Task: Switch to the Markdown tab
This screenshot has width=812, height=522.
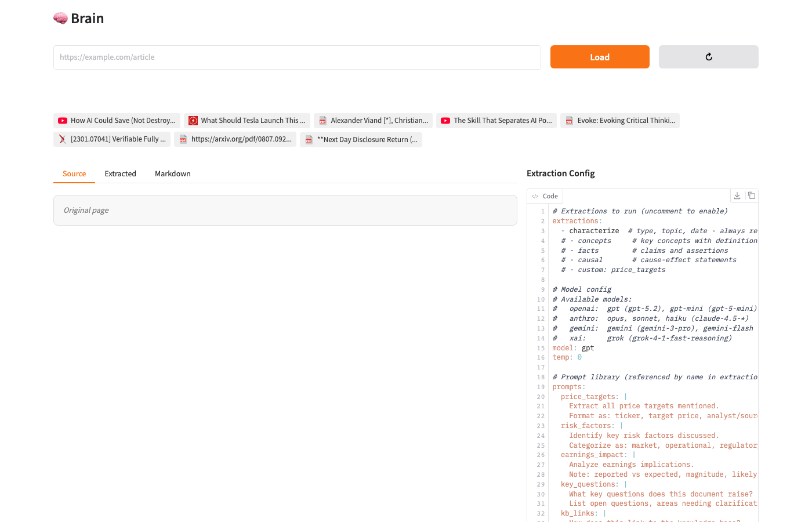Action: pyautogui.click(x=172, y=174)
